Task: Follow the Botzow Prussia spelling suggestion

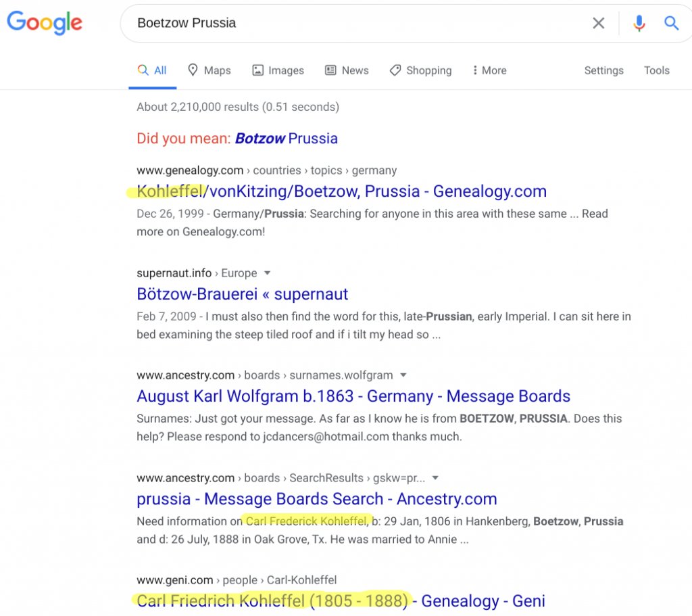Action: coord(286,139)
